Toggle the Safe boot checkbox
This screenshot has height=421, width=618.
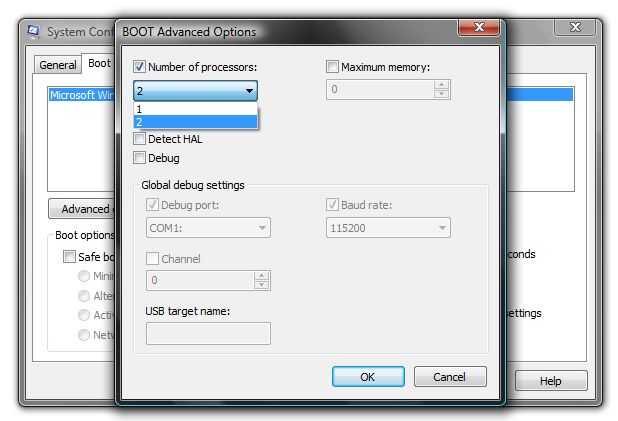[69, 257]
